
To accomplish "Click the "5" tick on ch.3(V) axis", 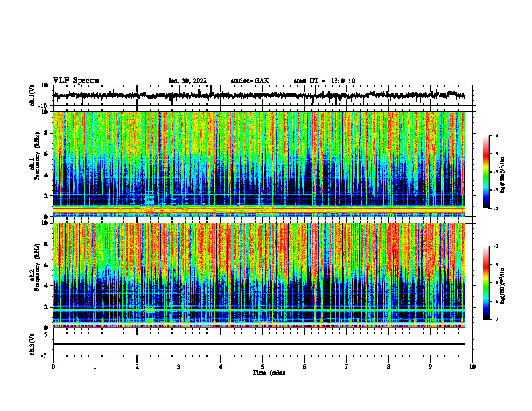I will [46, 334].
